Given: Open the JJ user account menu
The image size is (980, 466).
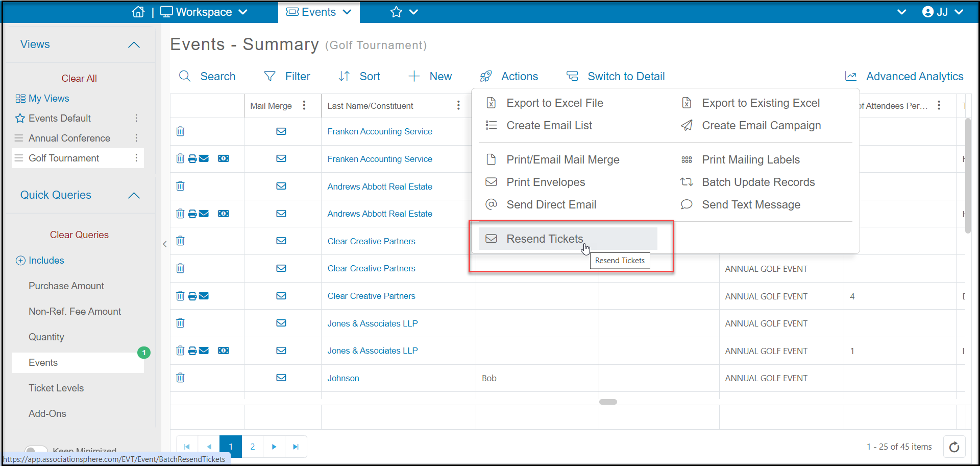Looking at the screenshot, I should tap(942, 12).
